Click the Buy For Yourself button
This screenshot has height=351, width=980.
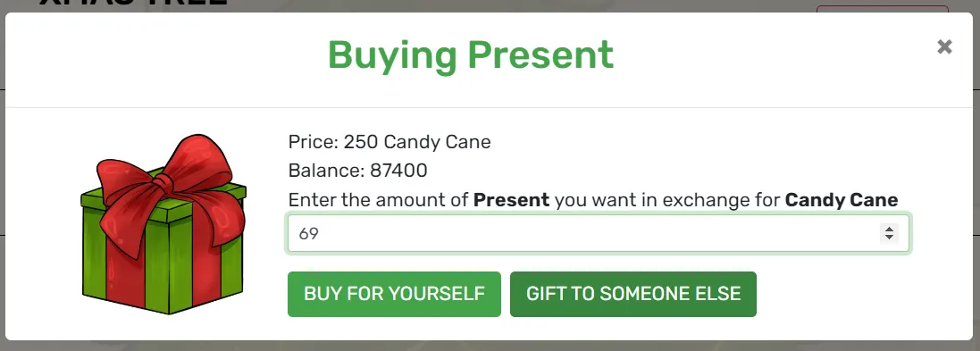coord(394,294)
